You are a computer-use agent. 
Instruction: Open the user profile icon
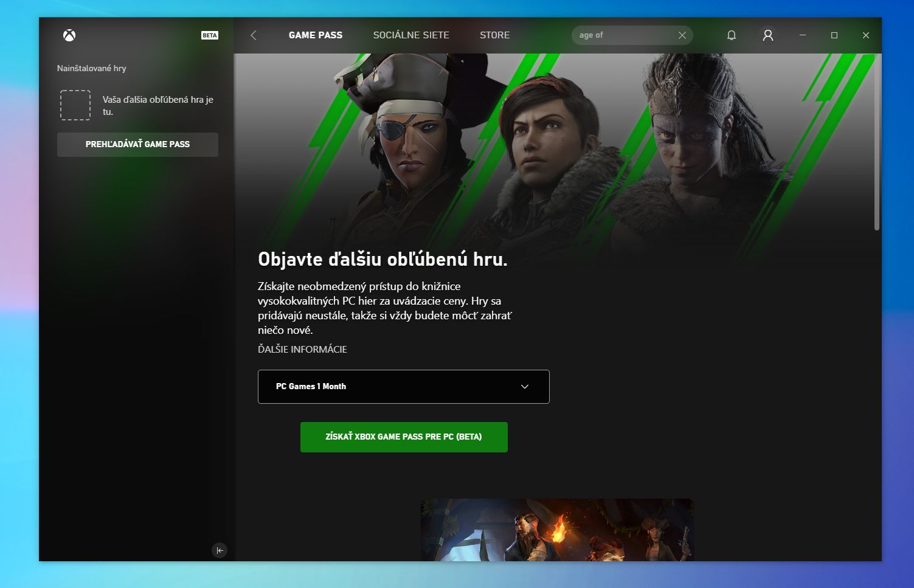point(768,35)
